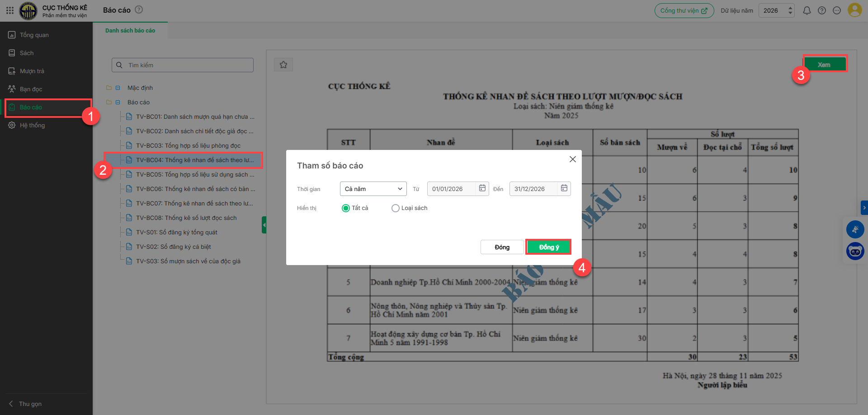Click the notification bell icon

(807, 10)
